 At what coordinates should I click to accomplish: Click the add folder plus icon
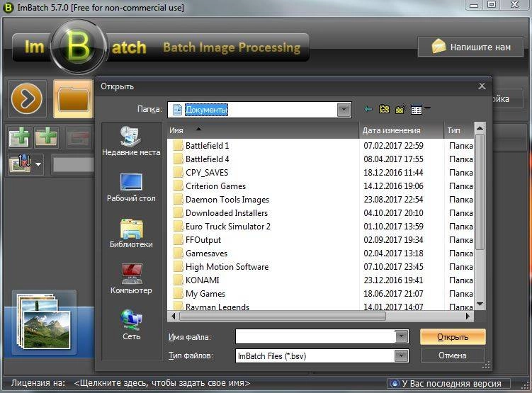[46, 137]
